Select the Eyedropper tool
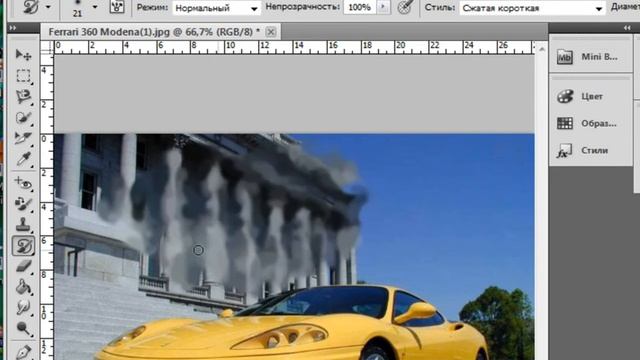Screen dimensions: 640x360 point(23,159)
